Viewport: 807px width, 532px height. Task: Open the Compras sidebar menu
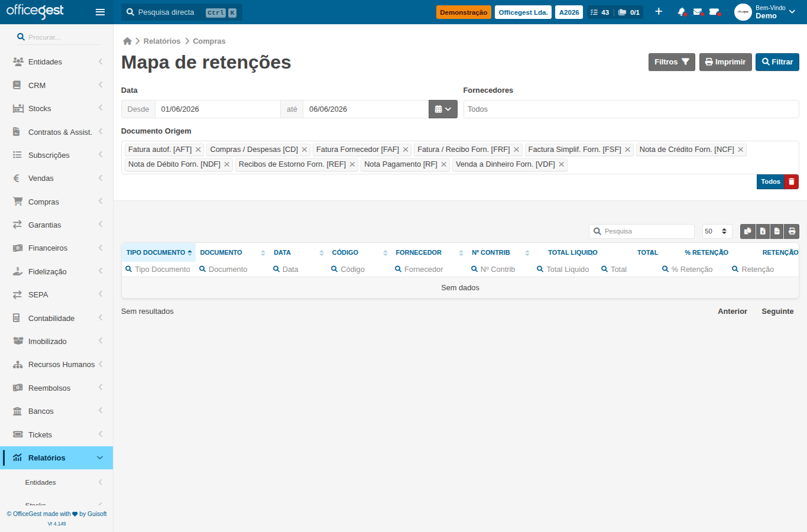coord(57,202)
